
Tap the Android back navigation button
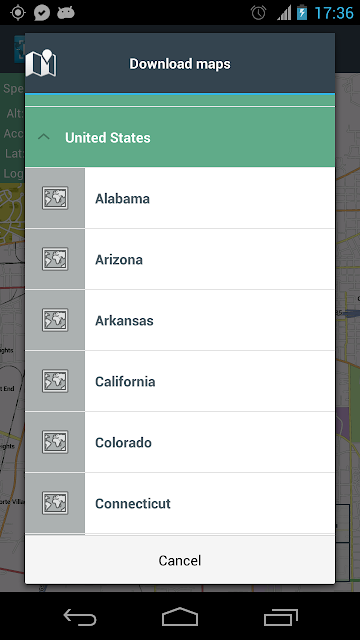pos(80,617)
